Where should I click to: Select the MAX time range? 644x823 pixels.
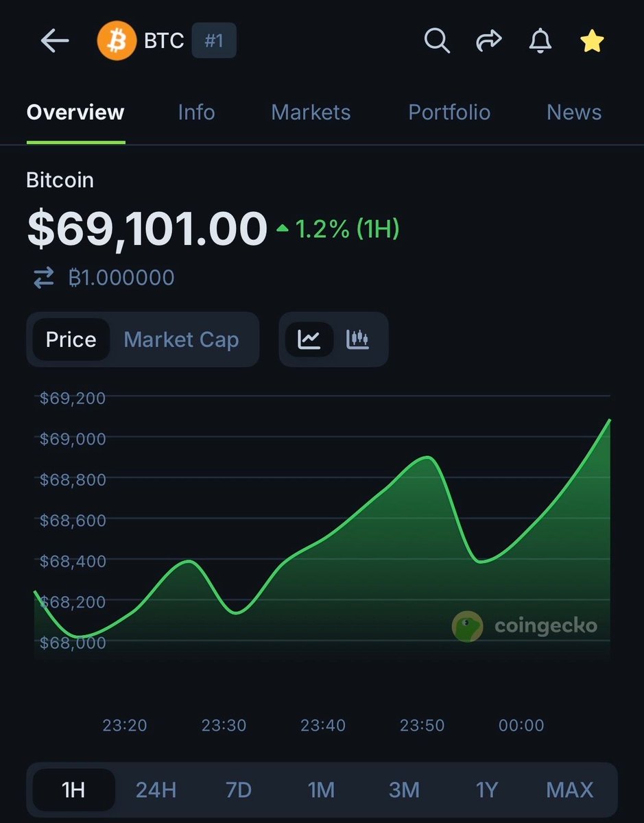(569, 790)
